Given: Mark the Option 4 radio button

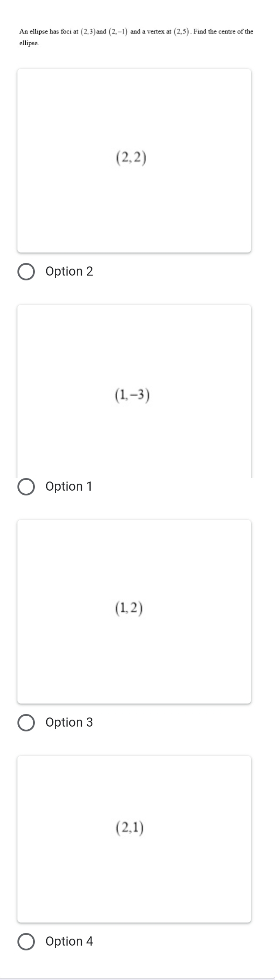Looking at the screenshot, I should coord(26,942).
